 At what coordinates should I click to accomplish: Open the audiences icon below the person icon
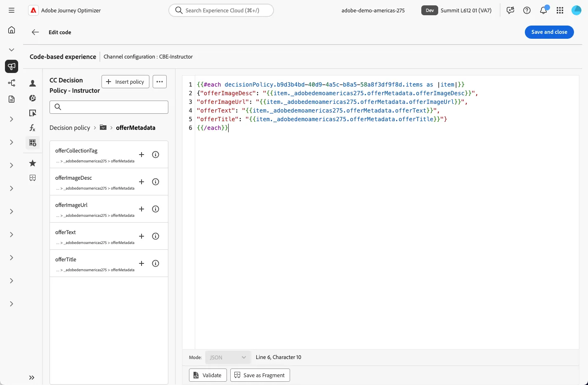click(33, 98)
